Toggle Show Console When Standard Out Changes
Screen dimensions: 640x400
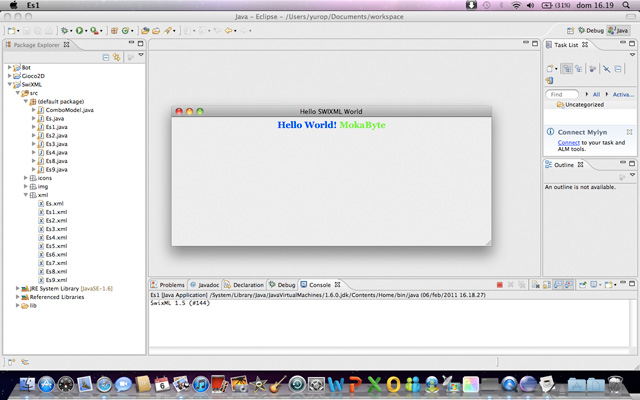[558, 285]
